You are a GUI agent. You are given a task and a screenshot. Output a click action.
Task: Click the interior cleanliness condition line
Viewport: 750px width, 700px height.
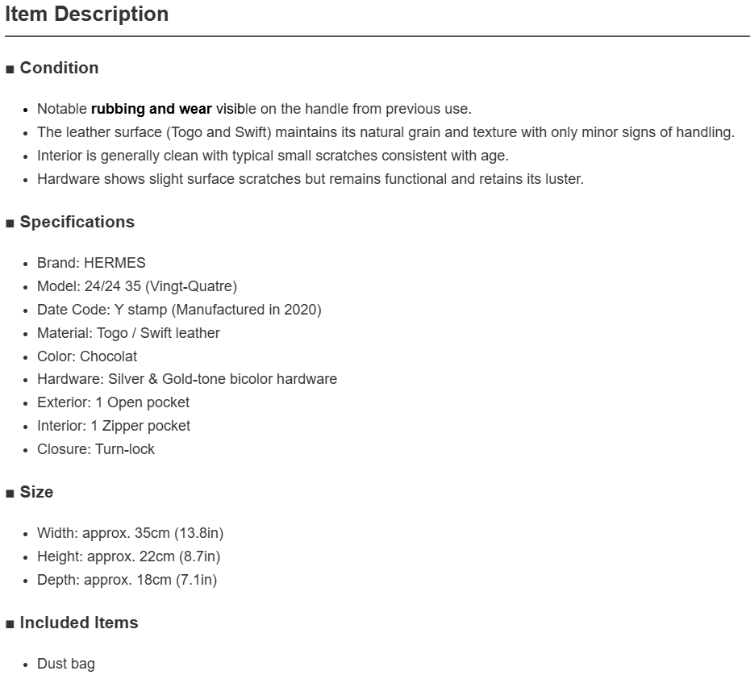coord(273,156)
